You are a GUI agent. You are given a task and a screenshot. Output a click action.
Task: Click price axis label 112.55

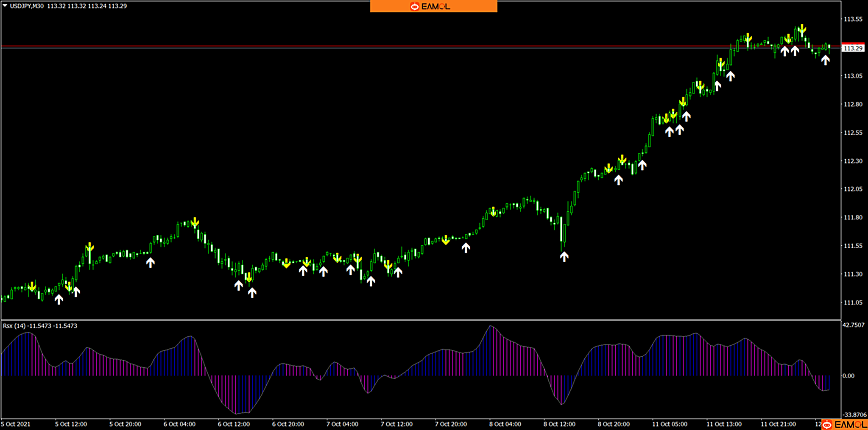click(853, 133)
